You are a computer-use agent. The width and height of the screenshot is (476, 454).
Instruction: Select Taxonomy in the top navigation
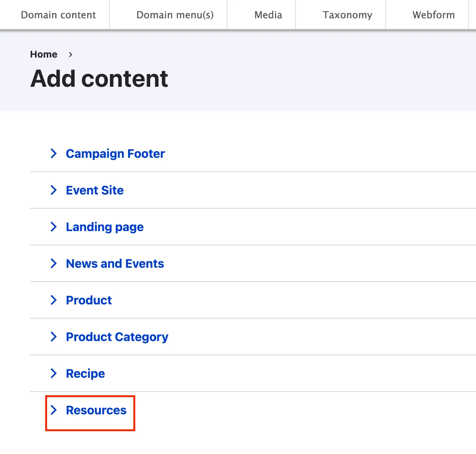click(347, 15)
